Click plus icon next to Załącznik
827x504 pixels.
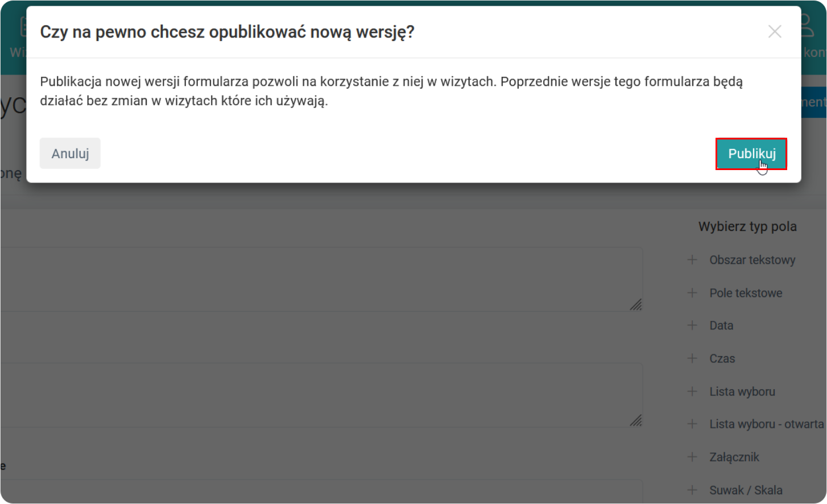pyautogui.click(x=692, y=457)
